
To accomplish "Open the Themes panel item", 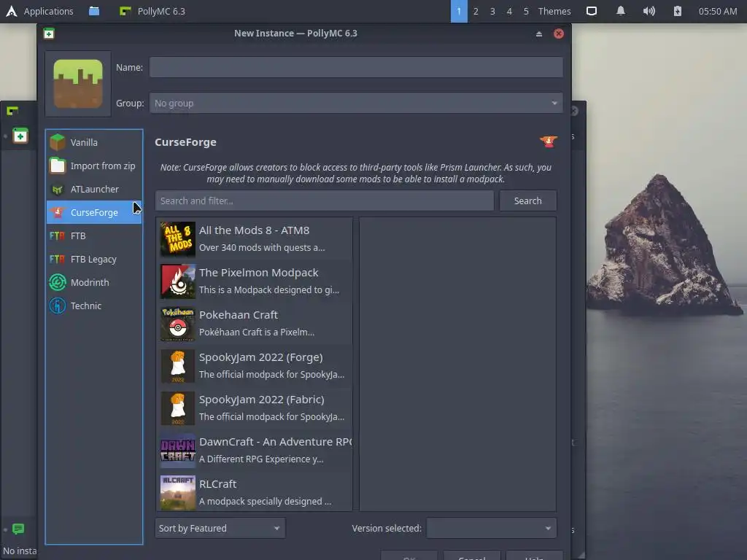I will (x=554, y=11).
